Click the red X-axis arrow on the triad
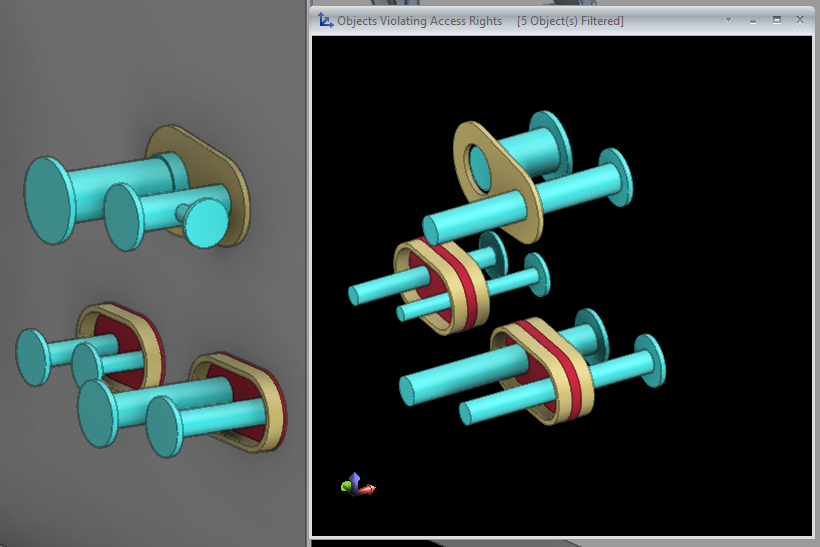820x547 pixels. (x=369, y=490)
